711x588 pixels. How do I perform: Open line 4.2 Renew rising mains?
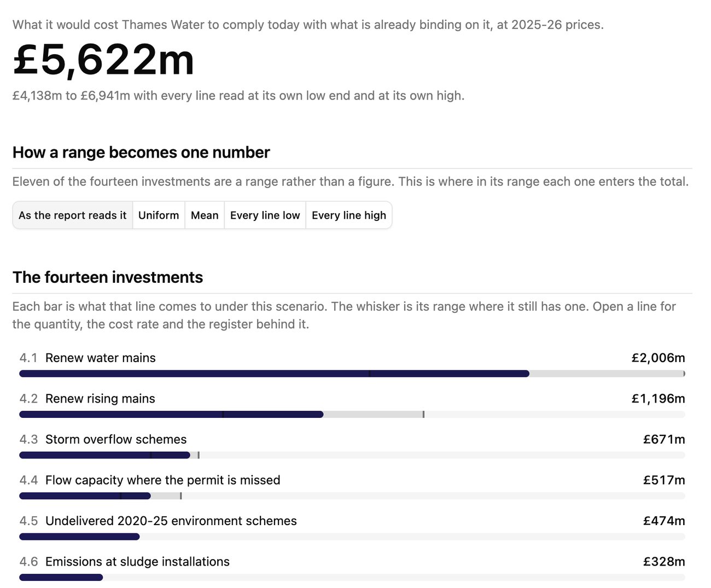tap(352, 406)
